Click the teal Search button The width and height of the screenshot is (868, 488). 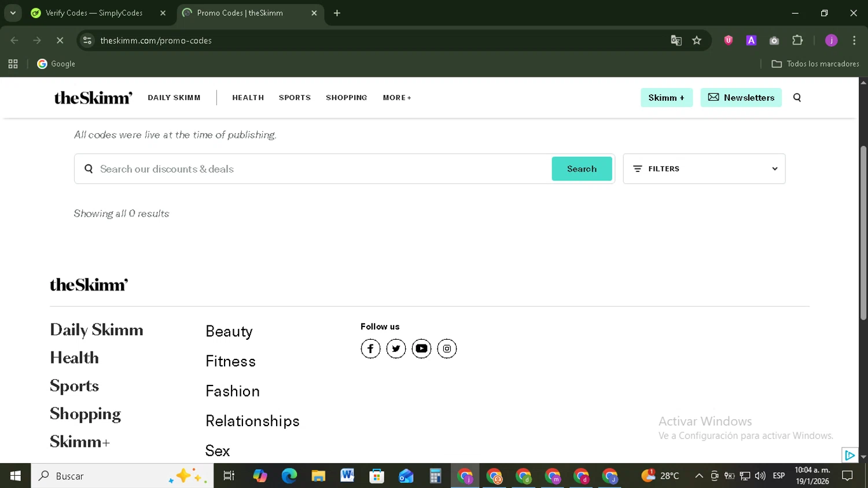[x=582, y=169]
